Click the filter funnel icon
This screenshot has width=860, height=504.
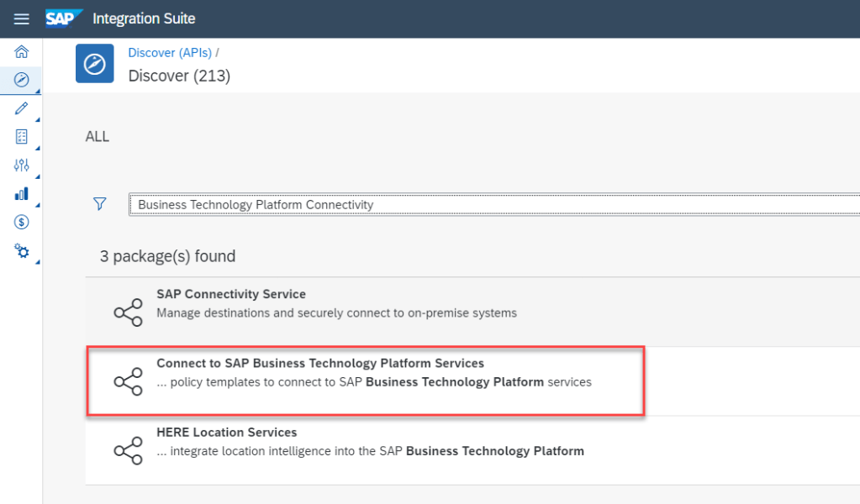click(100, 204)
